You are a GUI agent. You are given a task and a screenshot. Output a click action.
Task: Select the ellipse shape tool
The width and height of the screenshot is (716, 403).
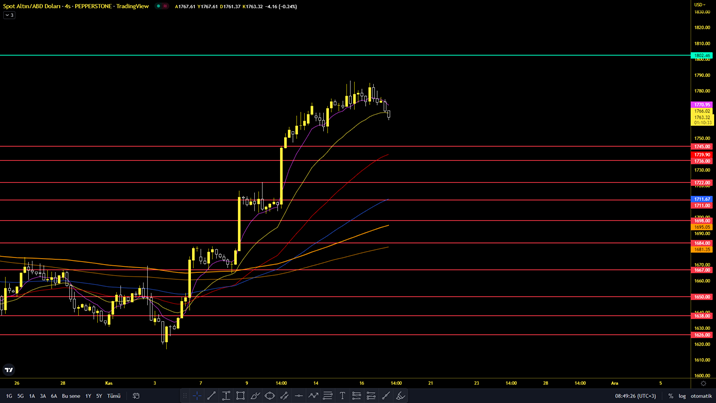tap(269, 396)
